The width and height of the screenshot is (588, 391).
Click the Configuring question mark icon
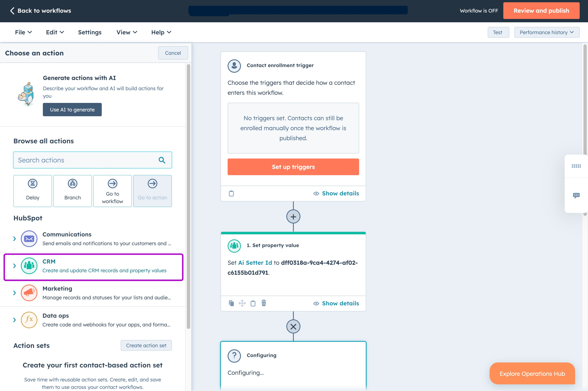point(234,356)
